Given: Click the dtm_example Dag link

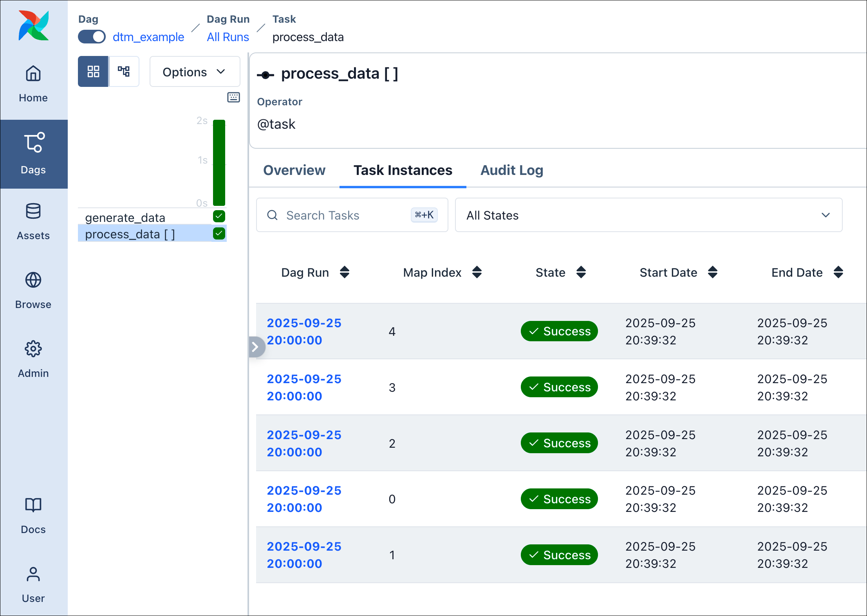Looking at the screenshot, I should [148, 37].
